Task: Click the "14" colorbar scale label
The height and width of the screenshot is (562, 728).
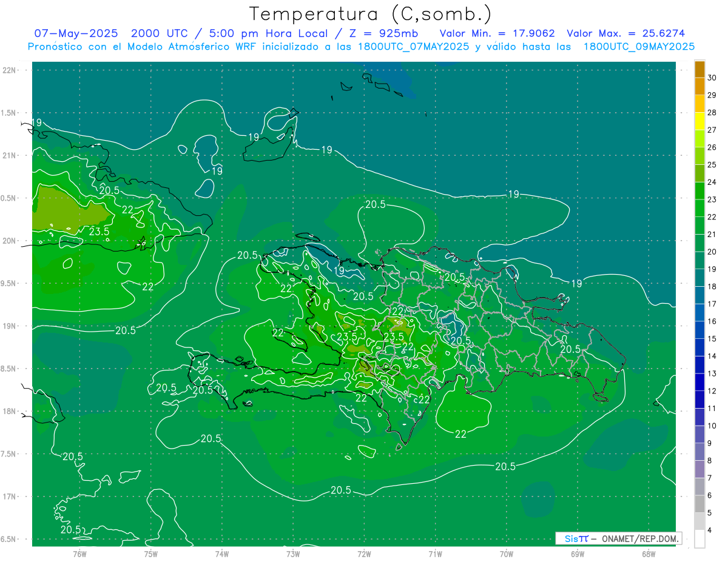Action: tap(712, 356)
